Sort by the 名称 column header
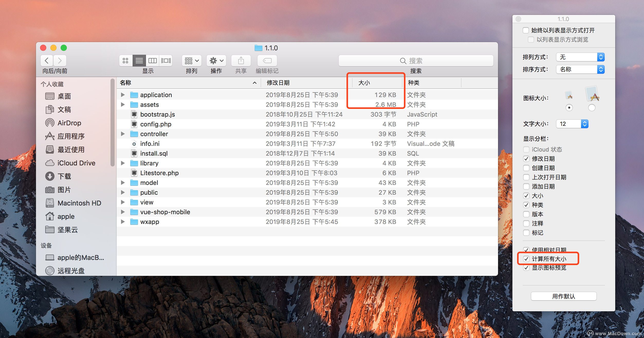The width and height of the screenshot is (644, 338). point(189,83)
